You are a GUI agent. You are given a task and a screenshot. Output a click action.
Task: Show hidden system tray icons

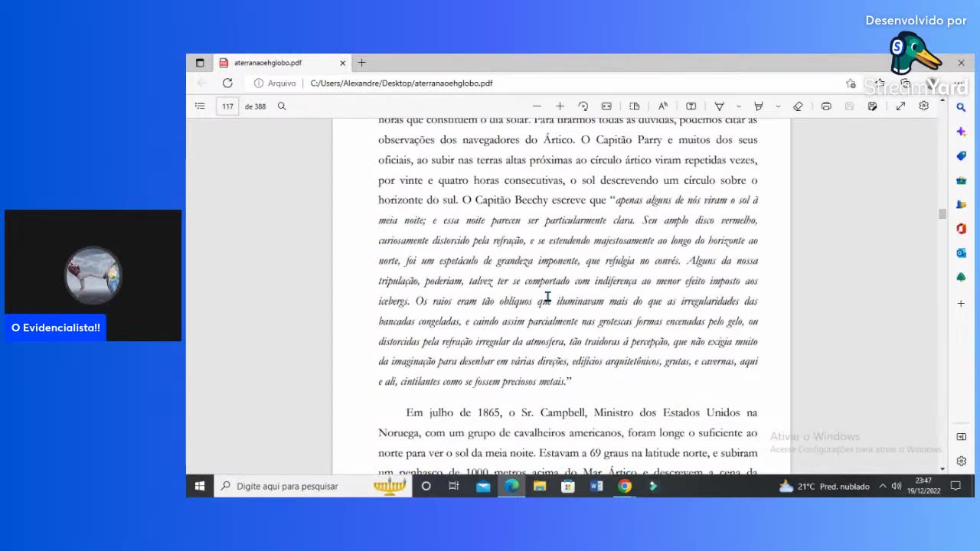pos(882,486)
